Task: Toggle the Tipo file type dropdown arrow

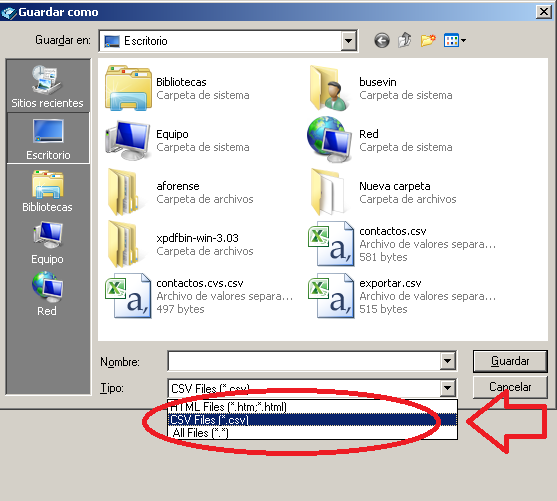Action: [448, 388]
